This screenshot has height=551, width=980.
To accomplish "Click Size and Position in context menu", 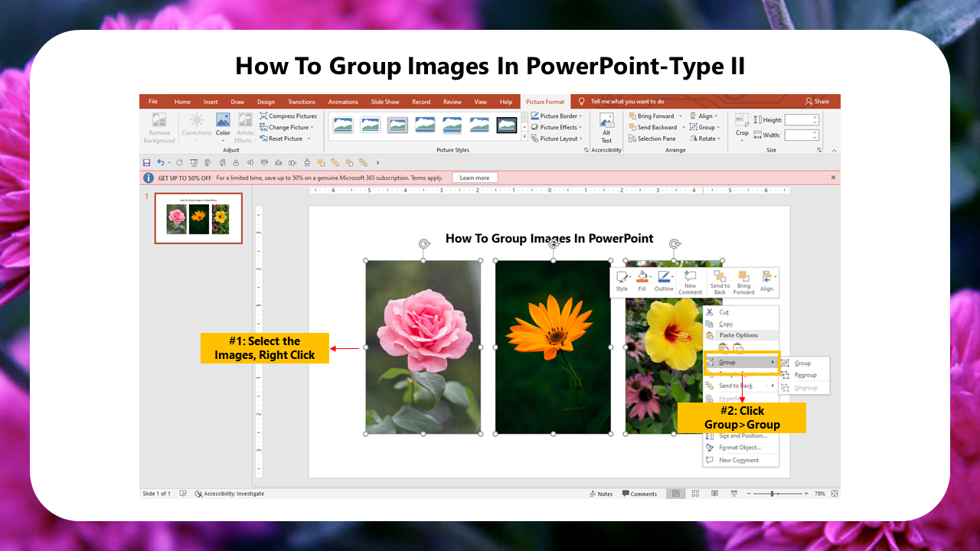I will click(x=743, y=435).
